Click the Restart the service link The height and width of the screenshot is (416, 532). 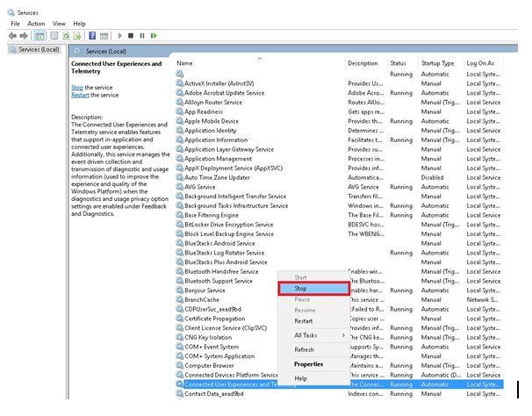click(x=82, y=95)
